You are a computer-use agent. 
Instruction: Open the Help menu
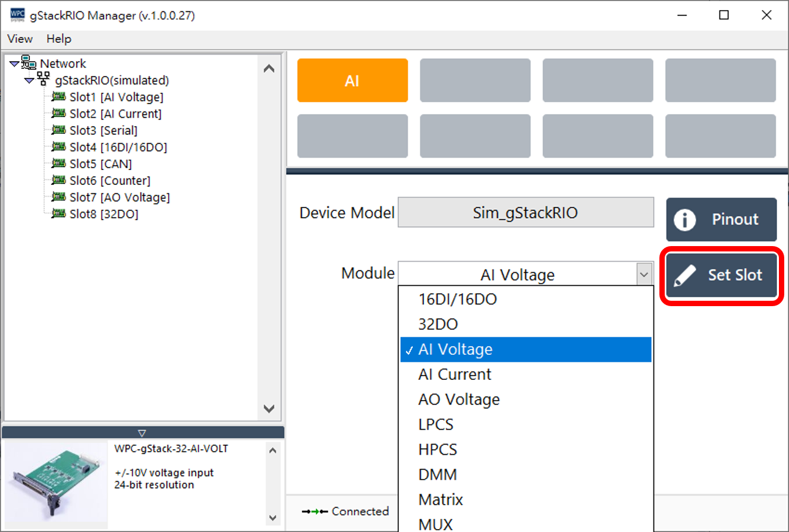59,39
